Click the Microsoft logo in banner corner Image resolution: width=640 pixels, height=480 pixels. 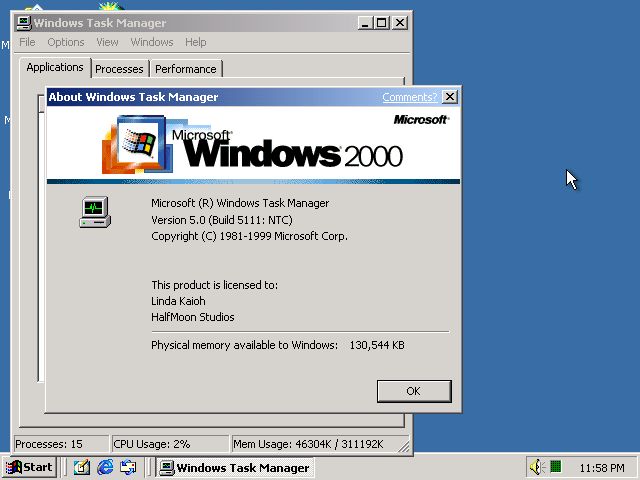click(x=421, y=120)
